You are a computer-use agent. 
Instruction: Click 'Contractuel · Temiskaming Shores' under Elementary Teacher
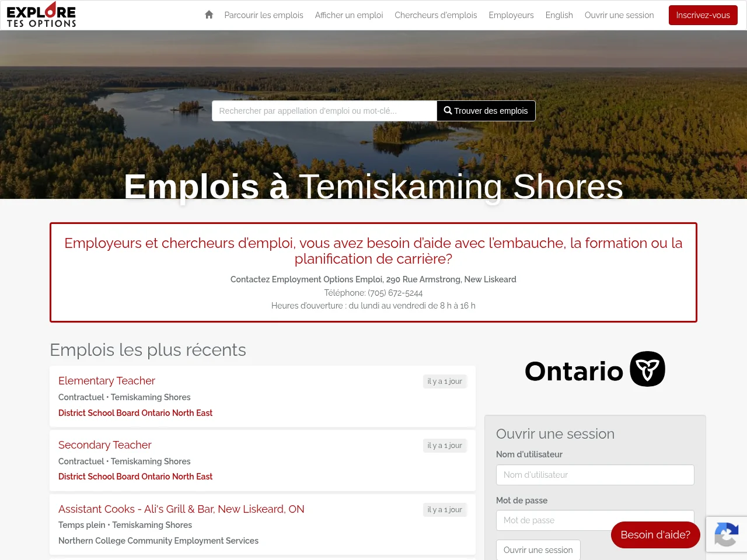tap(124, 397)
